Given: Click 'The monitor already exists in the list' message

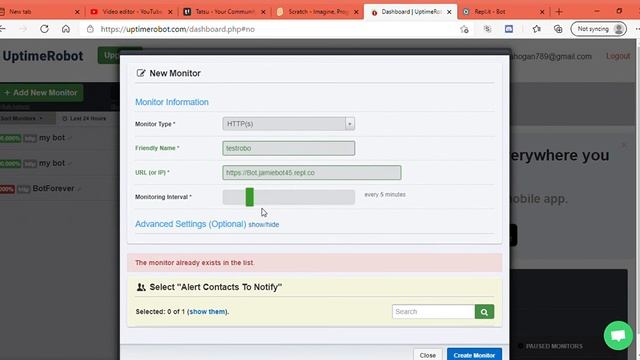Looking at the screenshot, I should coord(194,262).
